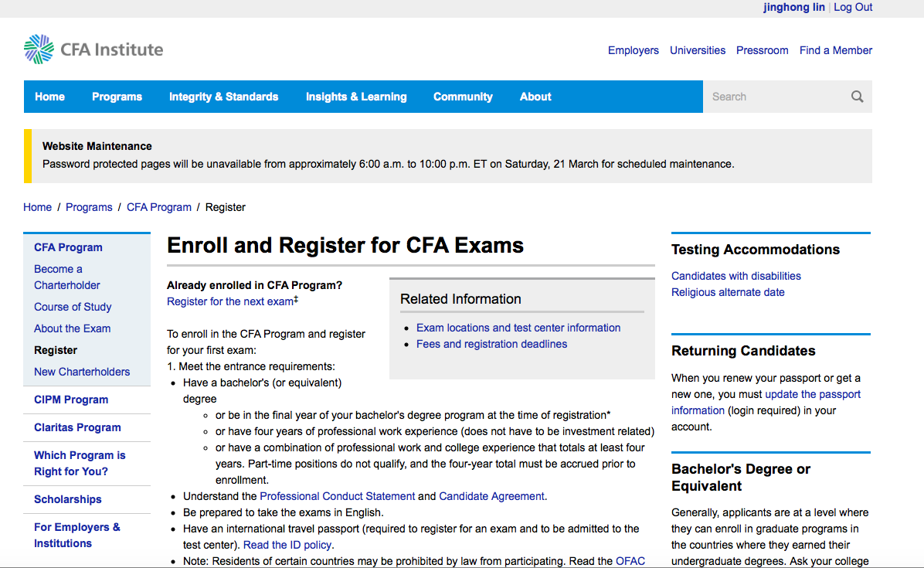Click the Related Information heading

pos(460,299)
